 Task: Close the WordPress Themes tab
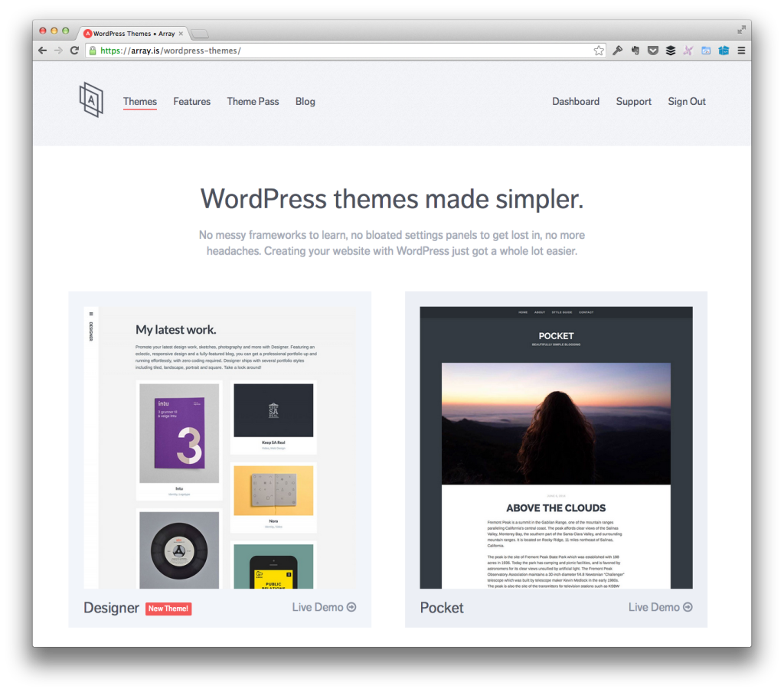click(181, 34)
